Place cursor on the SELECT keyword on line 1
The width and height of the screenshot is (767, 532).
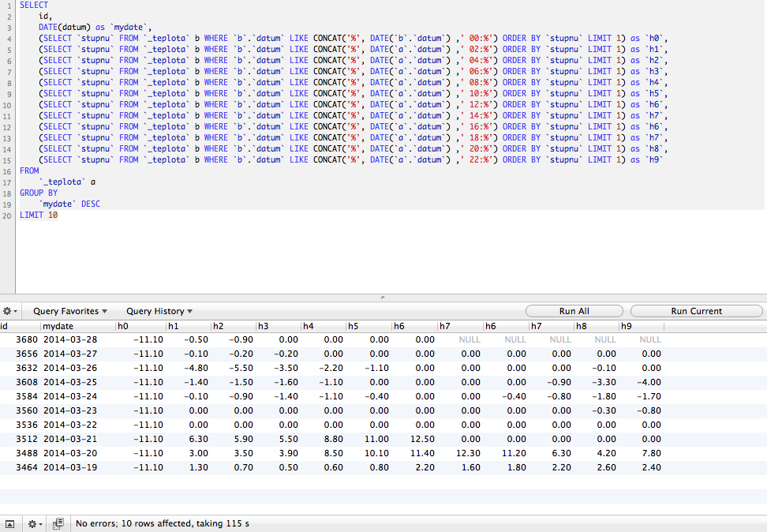pos(34,5)
